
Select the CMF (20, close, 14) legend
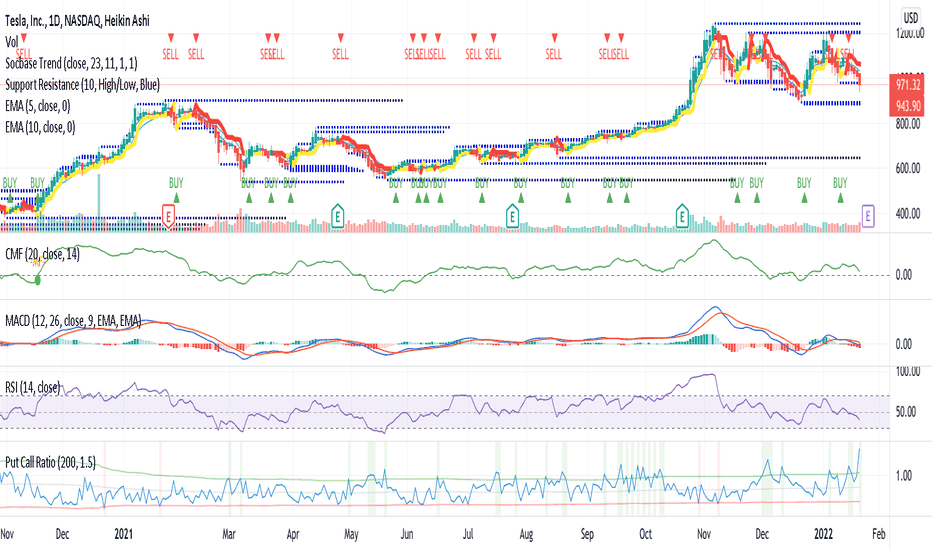pyautogui.click(x=42, y=254)
